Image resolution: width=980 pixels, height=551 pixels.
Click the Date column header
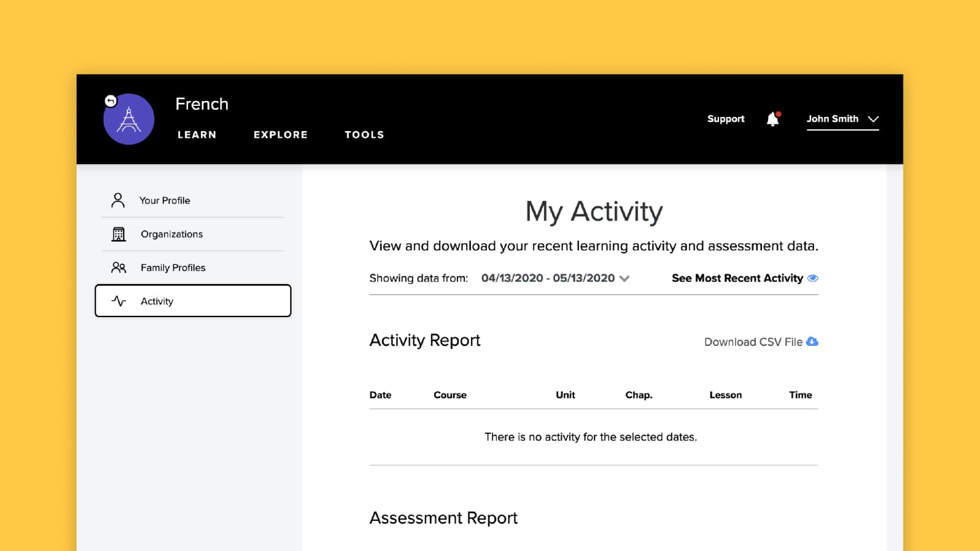pos(380,395)
